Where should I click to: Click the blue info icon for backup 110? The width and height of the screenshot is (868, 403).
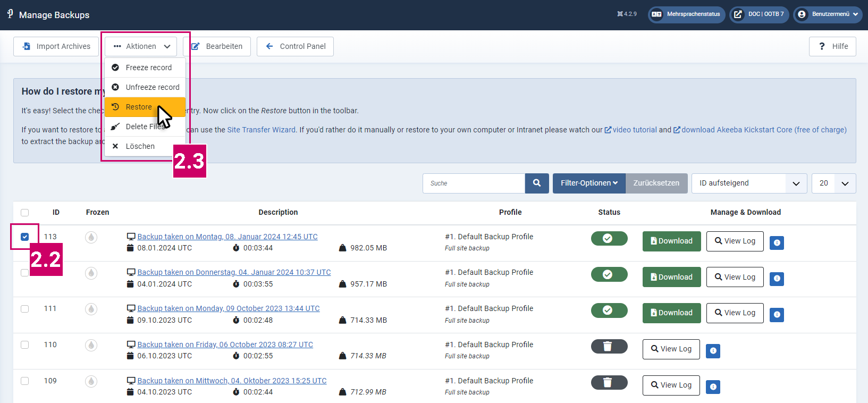[713, 351]
